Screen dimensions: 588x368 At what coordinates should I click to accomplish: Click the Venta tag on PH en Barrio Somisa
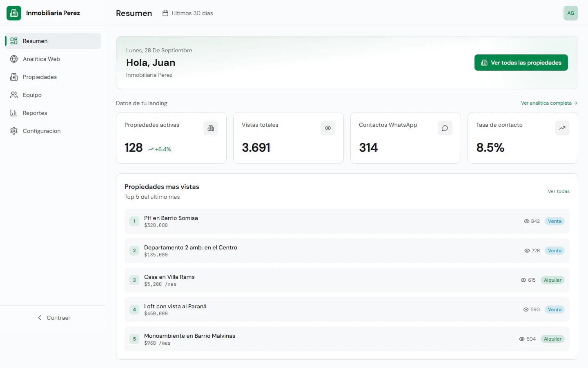(x=555, y=221)
